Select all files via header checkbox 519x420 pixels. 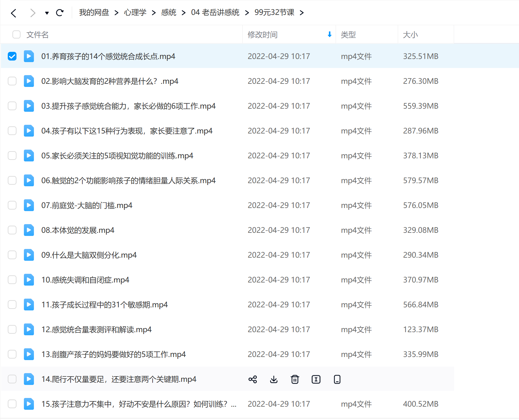(x=16, y=34)
